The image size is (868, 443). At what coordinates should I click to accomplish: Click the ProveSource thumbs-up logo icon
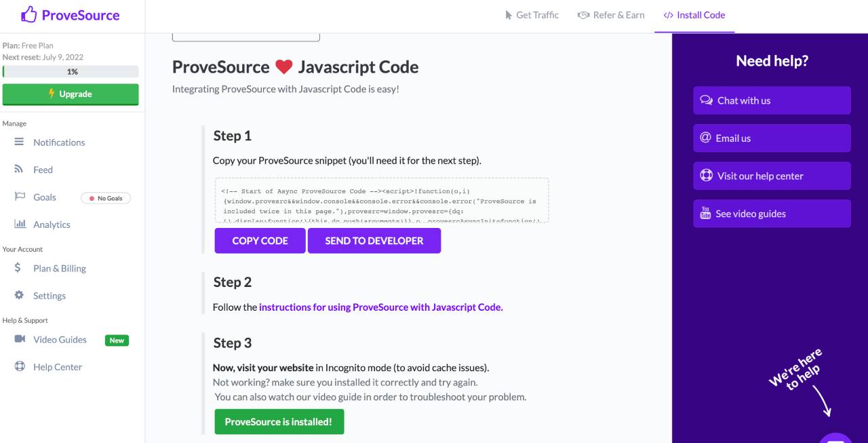(29, 14)
